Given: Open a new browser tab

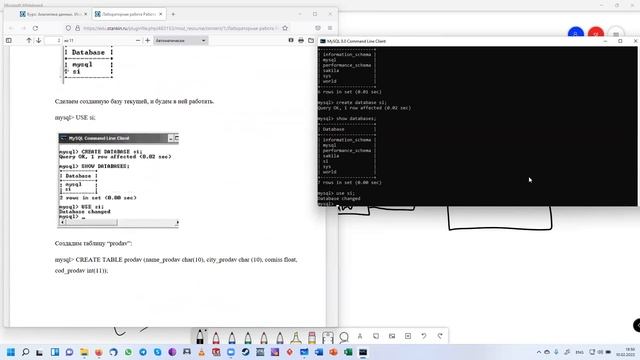Looking at the screenshot, I should point(173,14).
